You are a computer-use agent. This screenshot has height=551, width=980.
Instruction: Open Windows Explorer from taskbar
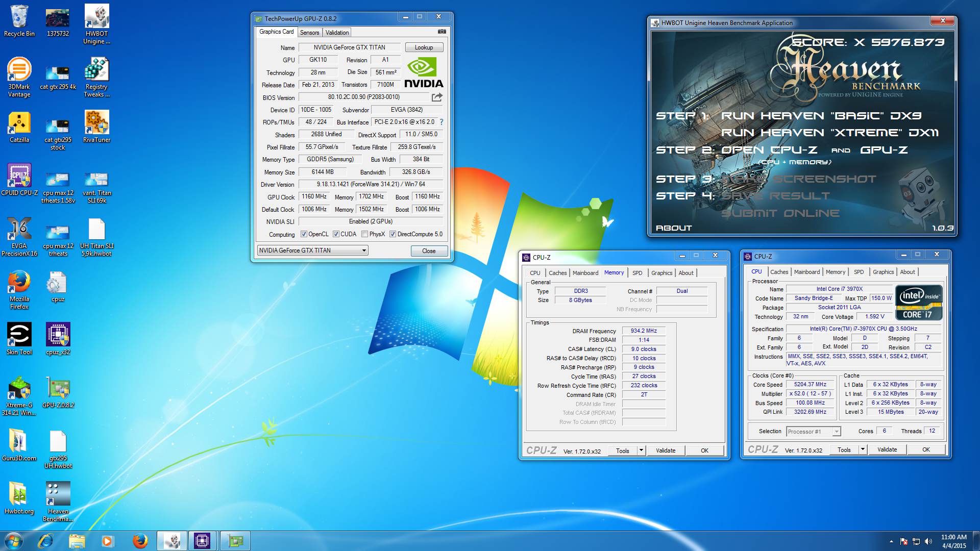[77, 541]
